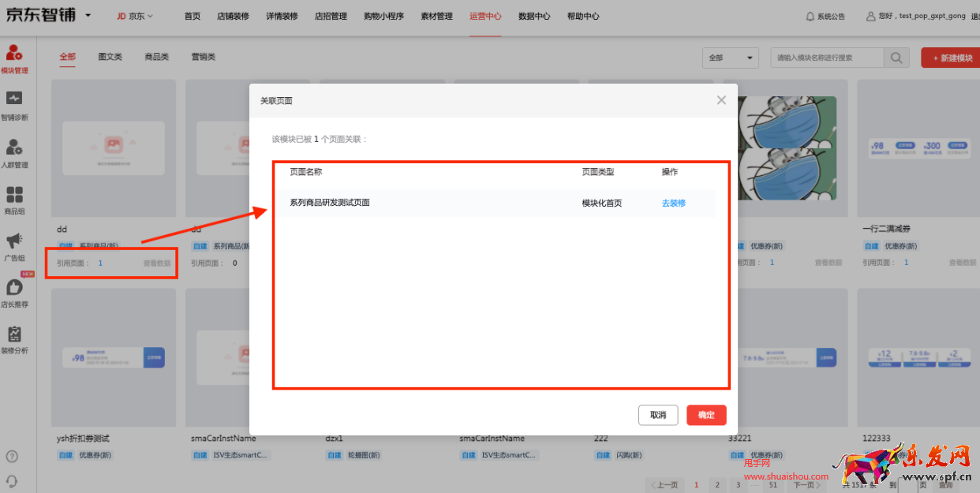
Task: Click 广告组 megaphone icon
Action: [14, 241]
